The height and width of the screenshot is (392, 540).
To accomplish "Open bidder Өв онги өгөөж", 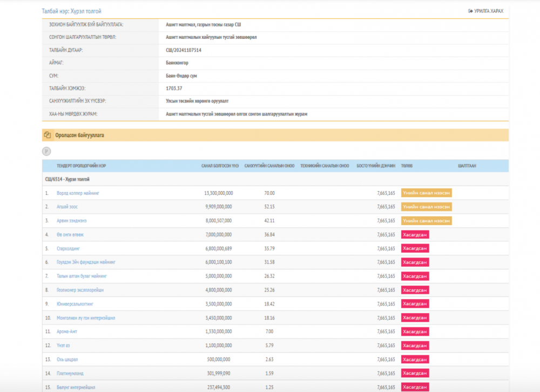I will [x=70, y=234].
